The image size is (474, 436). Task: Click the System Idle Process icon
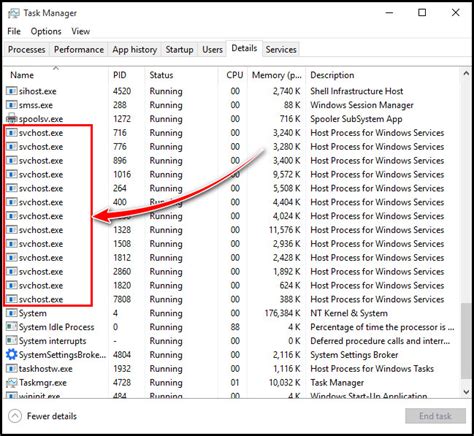click(x=12, y=327)
